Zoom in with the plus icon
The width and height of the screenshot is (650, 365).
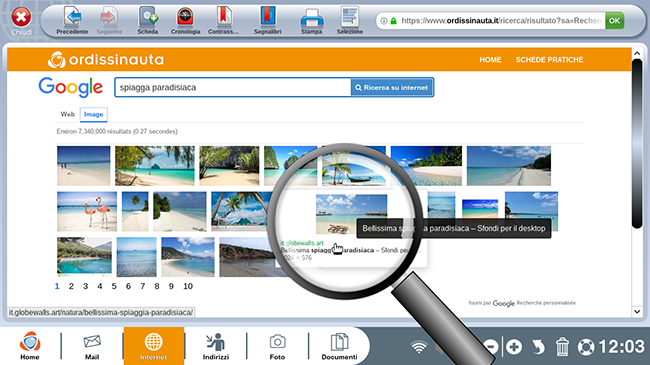pyautogui.click(x=514, y=347)
